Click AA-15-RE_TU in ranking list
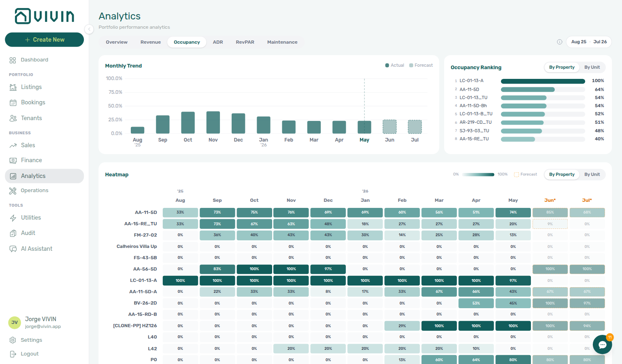This screenshot has width=622, height=364. (x=474, y=139)
